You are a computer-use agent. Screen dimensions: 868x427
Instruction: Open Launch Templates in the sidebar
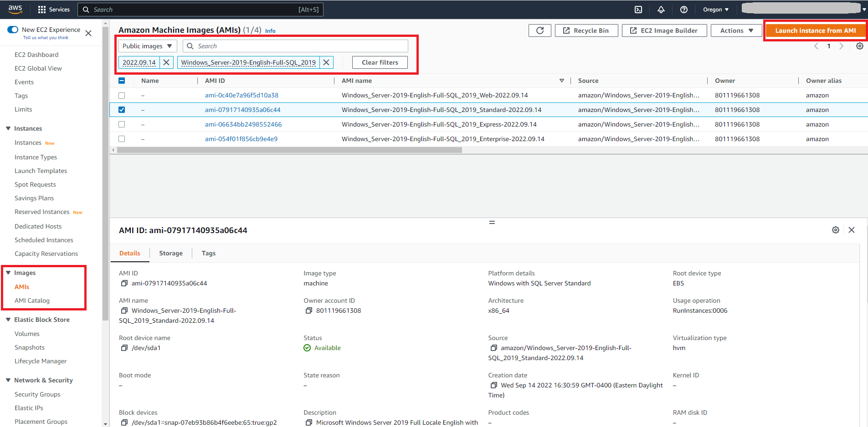pyautogui.click(x=41, y=171)
